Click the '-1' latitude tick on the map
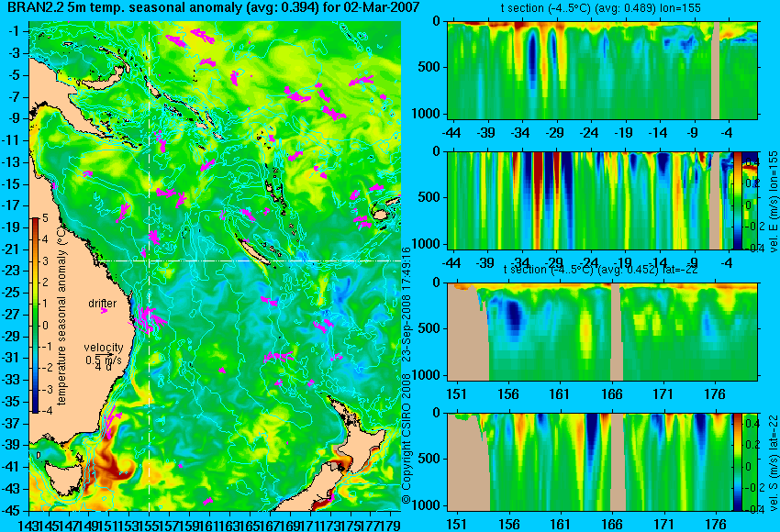The height and width of the screenshot is (532, 780). point(16,31)
